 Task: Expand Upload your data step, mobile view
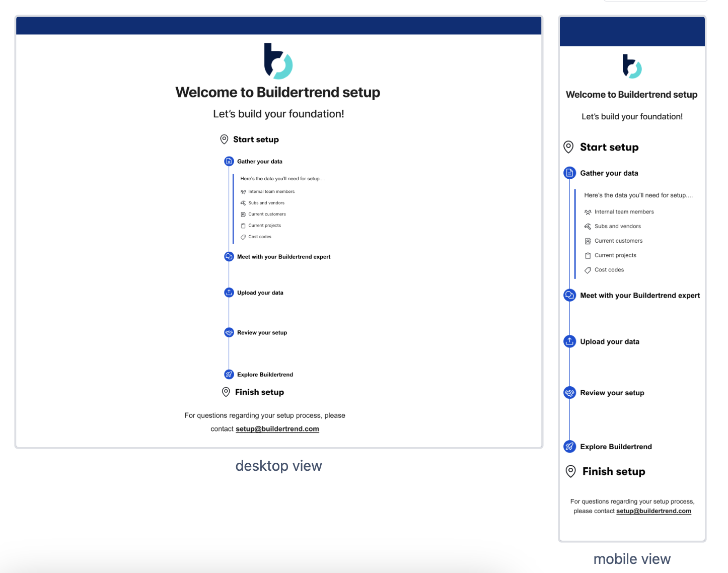610,341
